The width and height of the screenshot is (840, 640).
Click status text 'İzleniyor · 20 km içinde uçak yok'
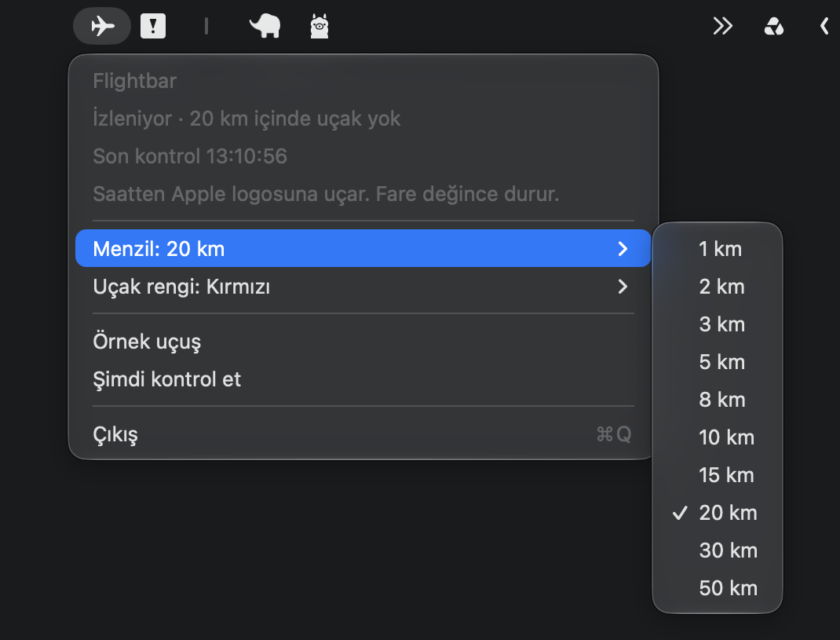click(x=247, y=119)
